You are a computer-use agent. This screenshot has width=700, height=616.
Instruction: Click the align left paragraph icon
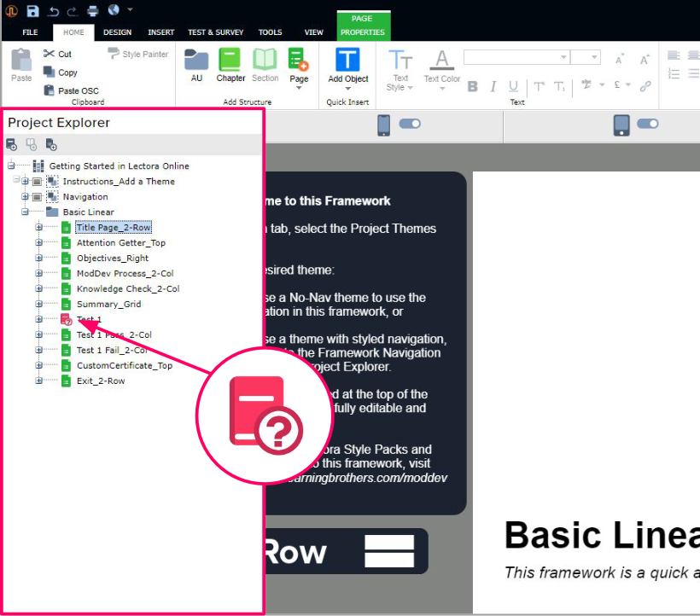674,55
